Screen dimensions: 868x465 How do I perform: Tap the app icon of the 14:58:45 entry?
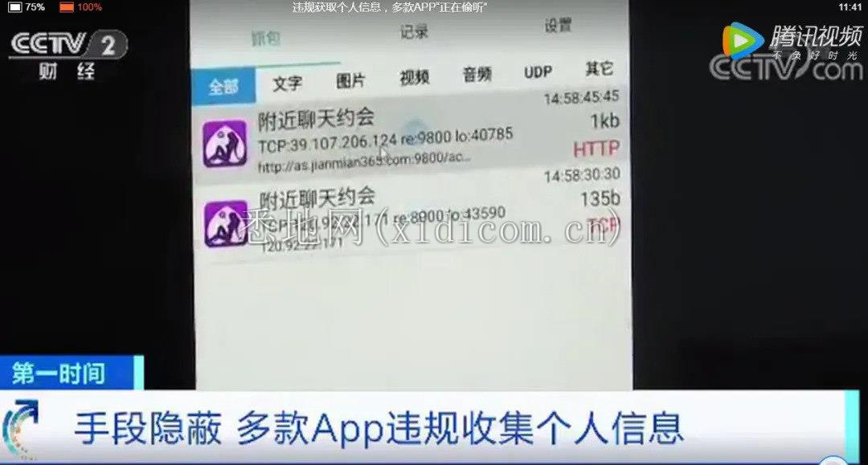click(225, 143)
